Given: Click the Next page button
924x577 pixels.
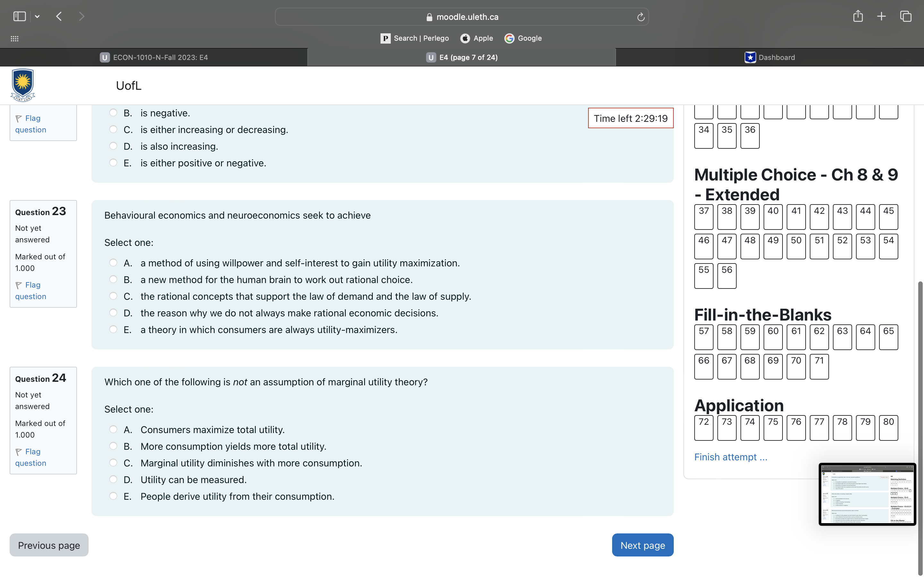Looking at the screenshot, I should (x=642, y=545).
